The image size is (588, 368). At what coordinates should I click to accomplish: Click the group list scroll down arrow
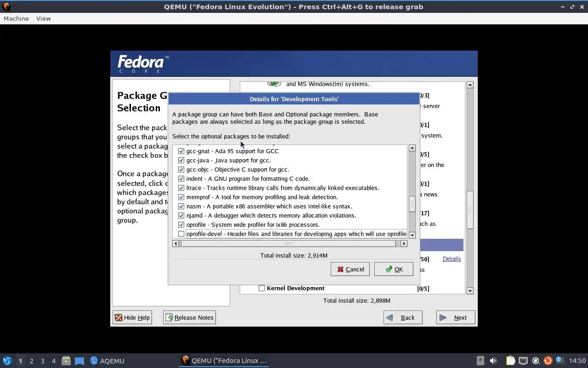[x=470, y=291]
